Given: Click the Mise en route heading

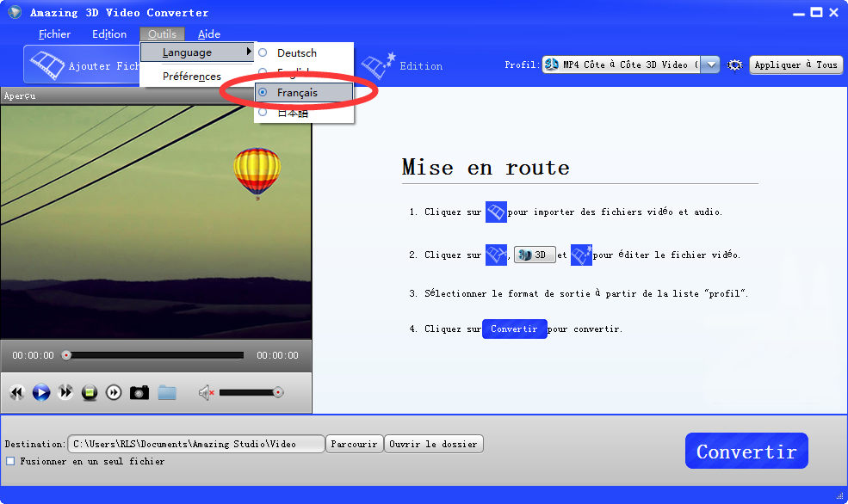Looking at the screenshot, I should point(486,168).
